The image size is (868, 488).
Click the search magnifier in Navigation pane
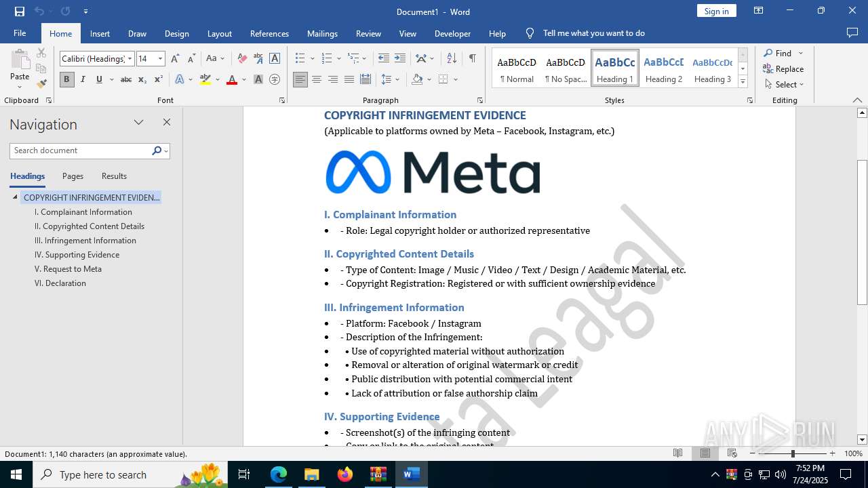(157, 150)
